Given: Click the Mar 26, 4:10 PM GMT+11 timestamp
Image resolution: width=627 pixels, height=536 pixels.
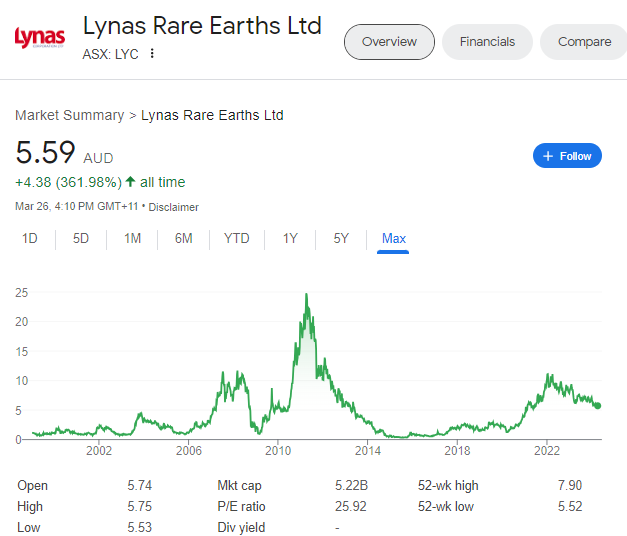Looking at the screenshot, I should pos(76,206).
